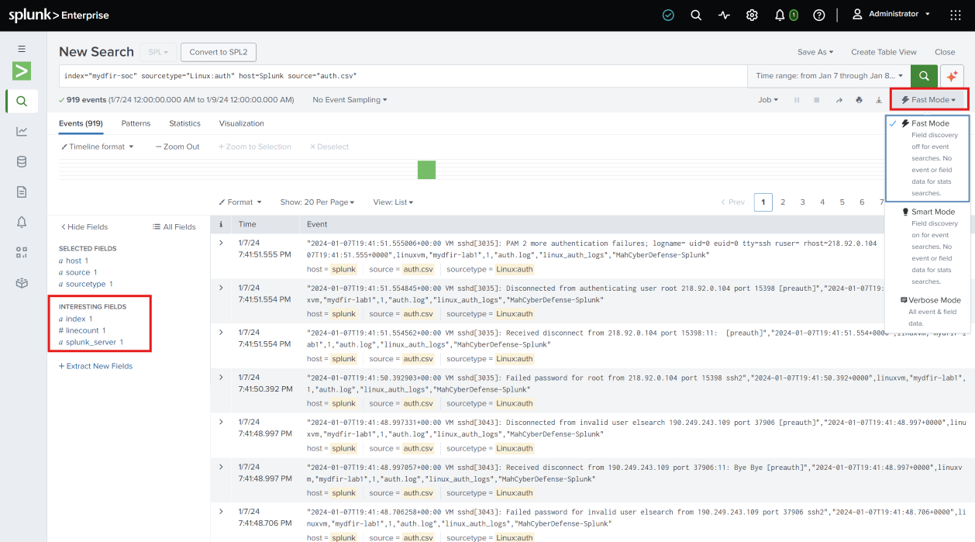Open the Help question mark icon
The image size is (975, 542).
coord(819,15)
